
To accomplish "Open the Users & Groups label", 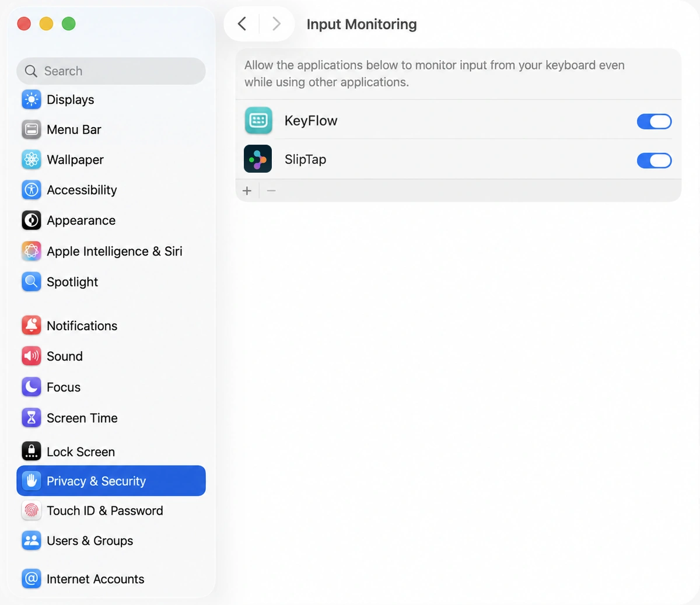I will point(90,541).
